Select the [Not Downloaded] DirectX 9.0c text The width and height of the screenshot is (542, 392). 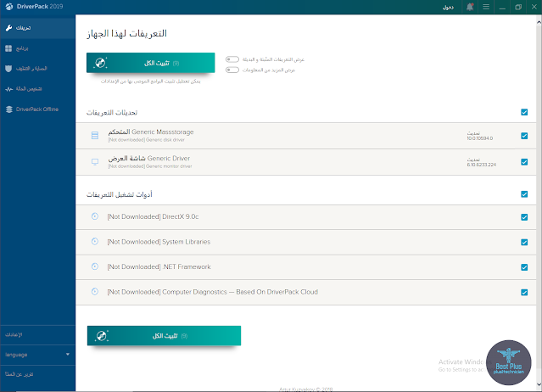click(x=153, y=216)
